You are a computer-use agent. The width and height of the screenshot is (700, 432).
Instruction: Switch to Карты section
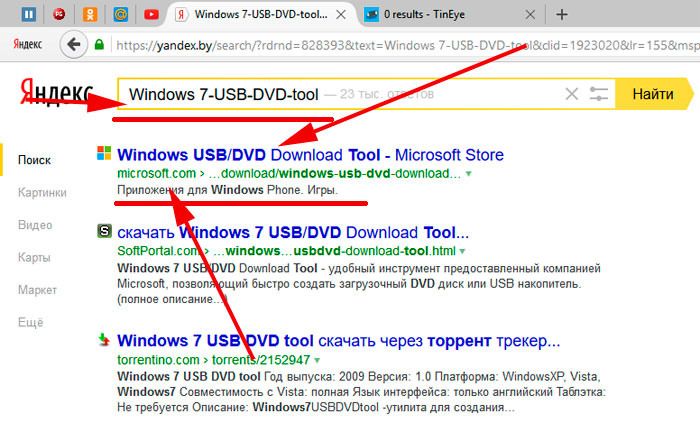[34, 258]
